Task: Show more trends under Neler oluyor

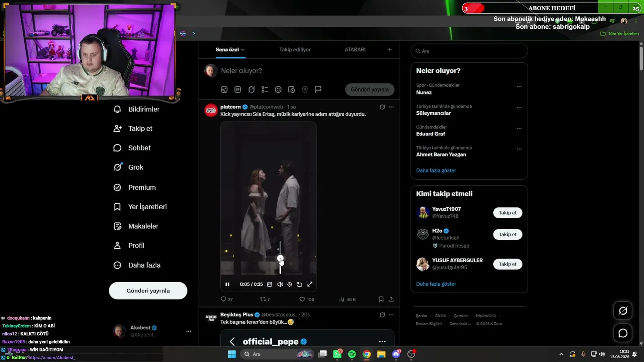Action: 436,171
